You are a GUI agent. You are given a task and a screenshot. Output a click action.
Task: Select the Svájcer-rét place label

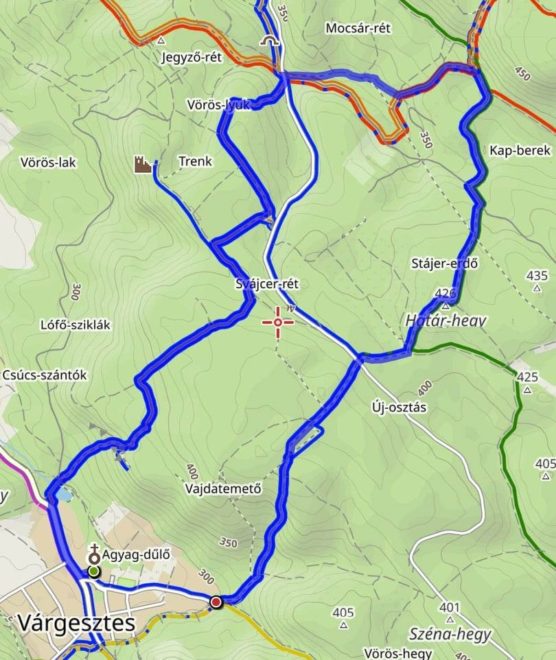[x=267, y=284]
